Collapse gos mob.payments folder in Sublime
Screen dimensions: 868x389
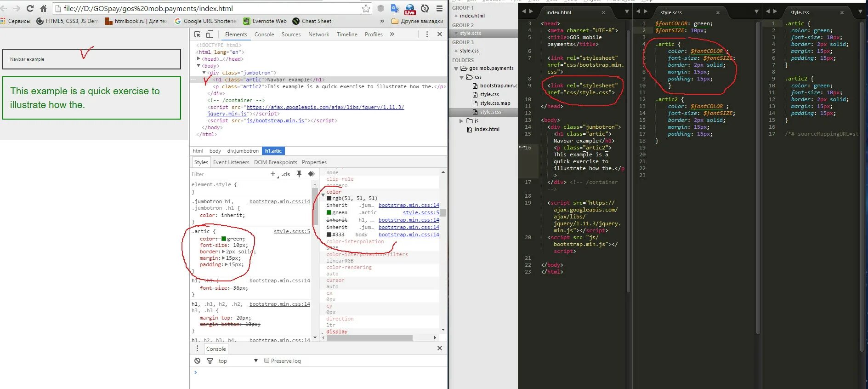[456, 69]
